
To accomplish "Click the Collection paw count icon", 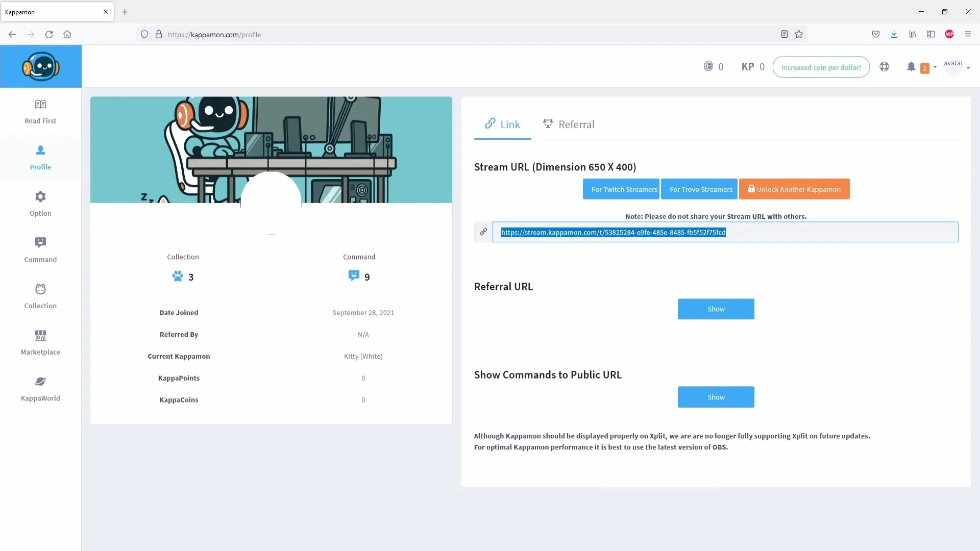I will [177, 276].
